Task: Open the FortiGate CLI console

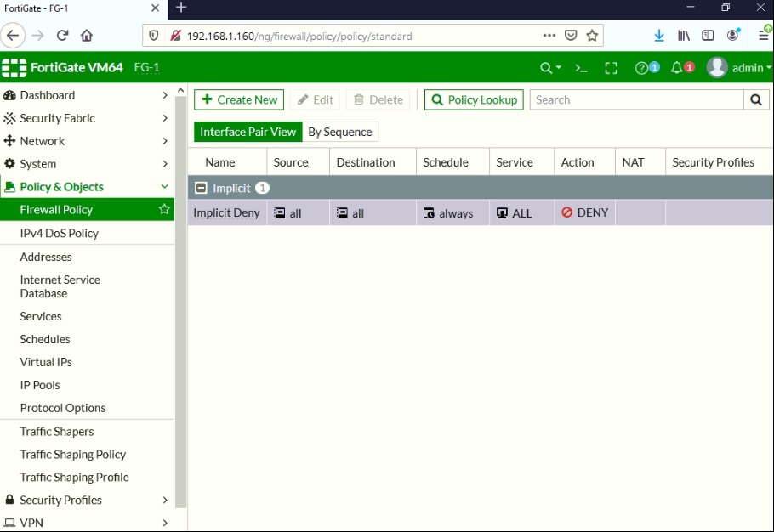Action: pos(581,67)
